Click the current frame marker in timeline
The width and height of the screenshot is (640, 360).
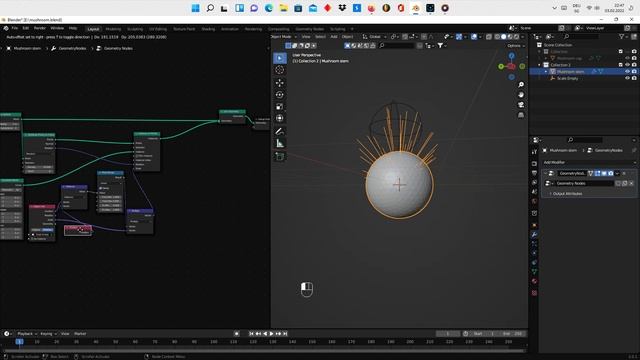[19, 342]
